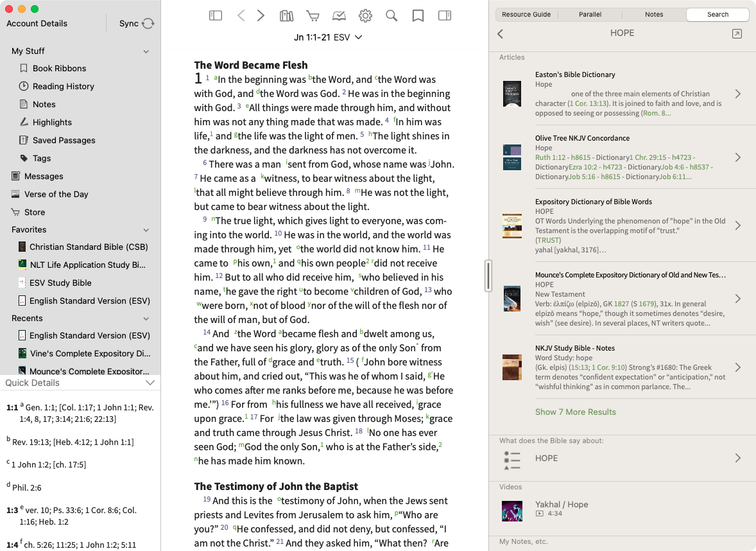Collapse the Quick Details panel
The width and height of the screenshot is (756, 551).
[150, 383]
